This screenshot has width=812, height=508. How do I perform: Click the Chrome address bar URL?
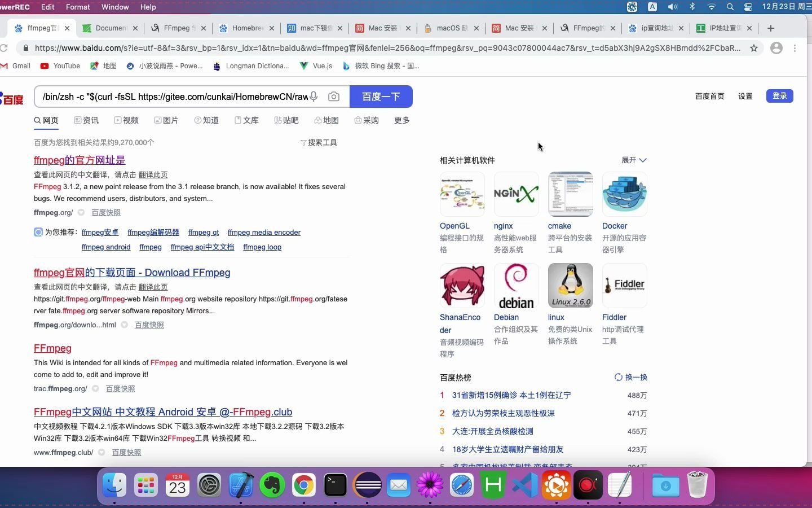(387, 48)
